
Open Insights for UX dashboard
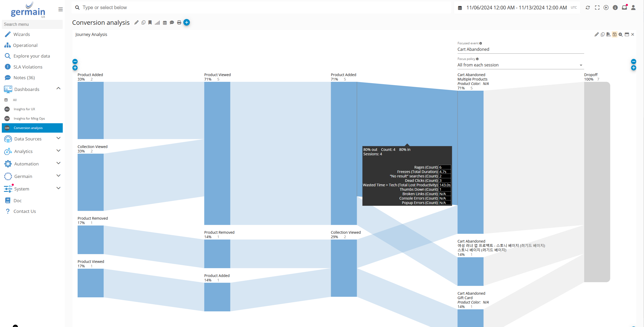point(24,109)
